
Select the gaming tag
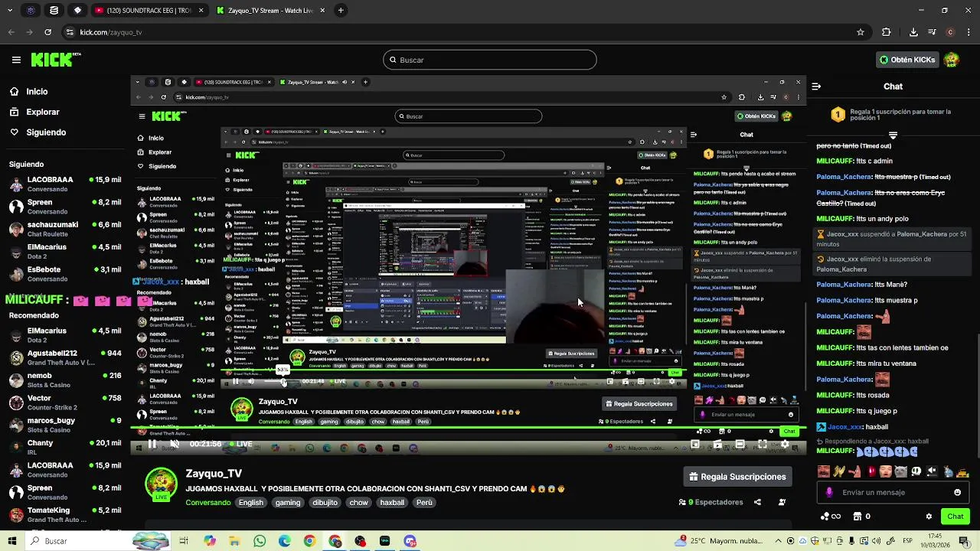tap(288, 503)
